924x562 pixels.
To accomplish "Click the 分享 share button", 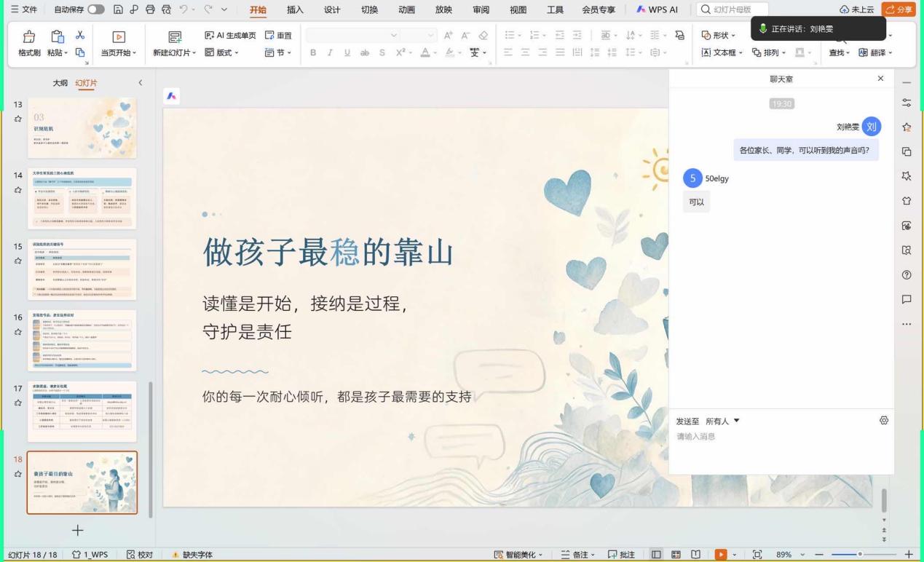I will tap(899, 9).
